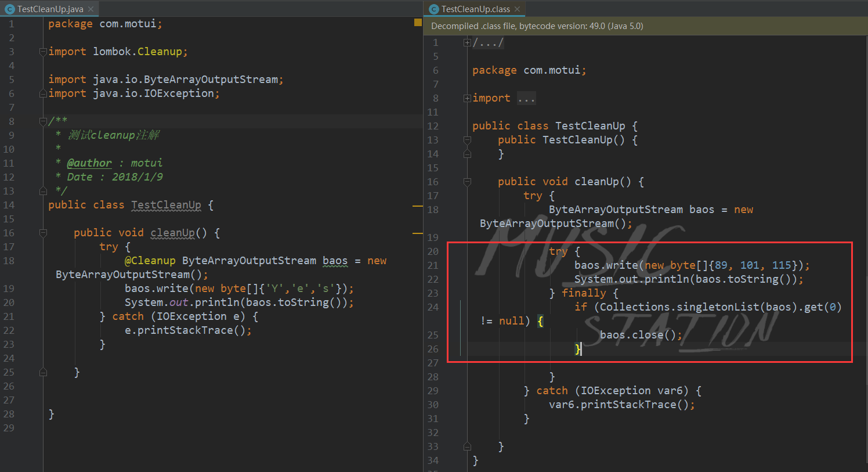Click 'baos.close();' in decompiled code
868x472 pixels.
(x=642, y=335)
